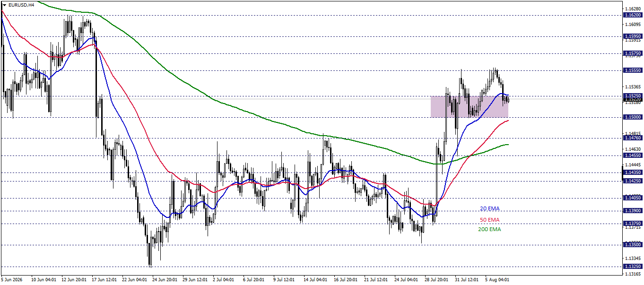Image resolution: width=644 pixels, height=285 pixels.
Task: Select the 1.16200 price level label
Action: pos(633,15)
